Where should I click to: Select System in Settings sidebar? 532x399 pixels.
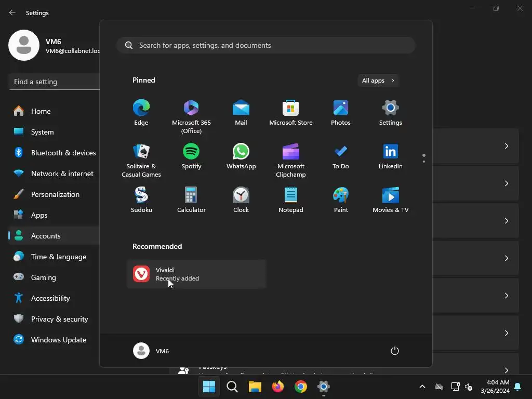[x=54, y=132]
